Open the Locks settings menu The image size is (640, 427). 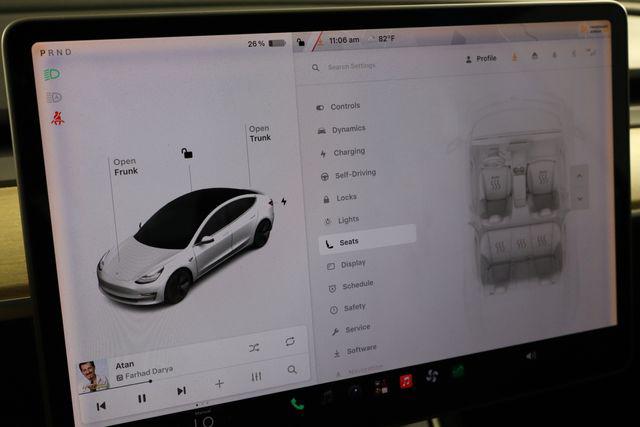point(340,198)
